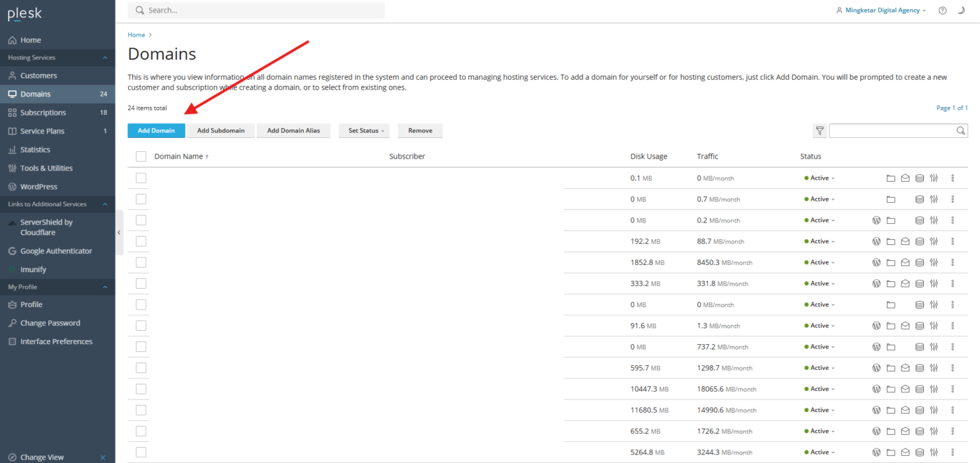
Task: Check the box for the 0.1 MB domain row
Action: click(x=141, y=178)
